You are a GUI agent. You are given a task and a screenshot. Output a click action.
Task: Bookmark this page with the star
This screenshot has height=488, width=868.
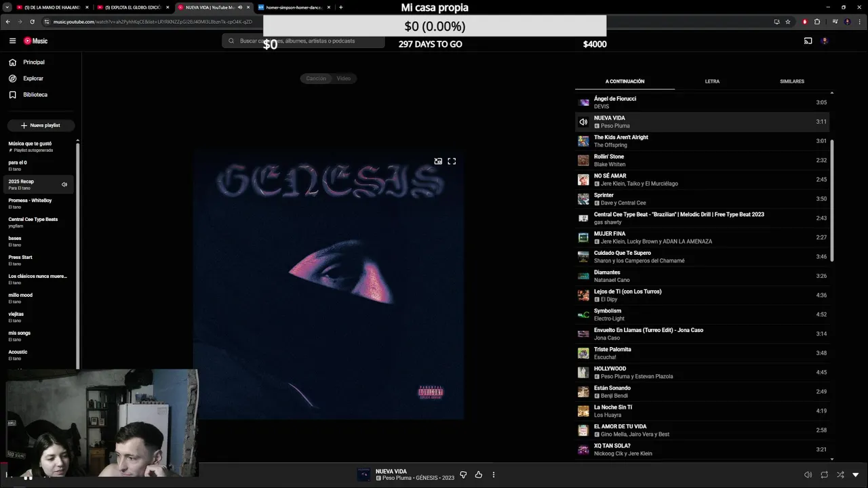tap(788, 22)
